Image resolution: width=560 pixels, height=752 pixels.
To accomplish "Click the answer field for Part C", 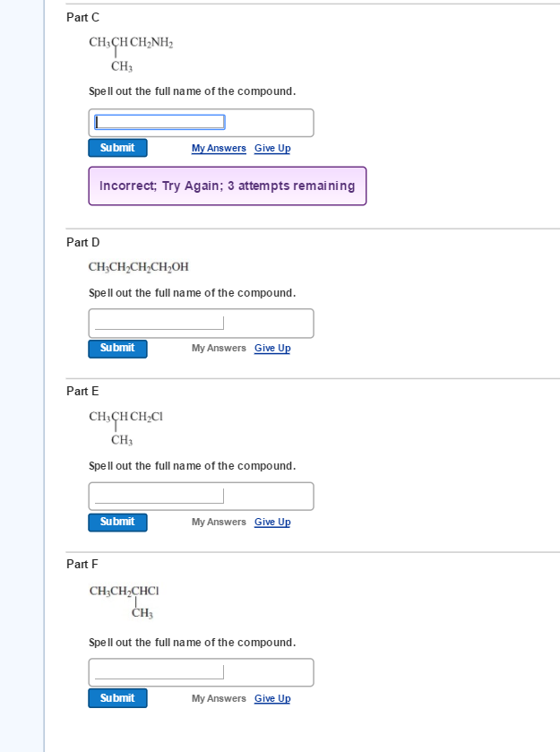I will pyautogui.click(x=159, y=121).
